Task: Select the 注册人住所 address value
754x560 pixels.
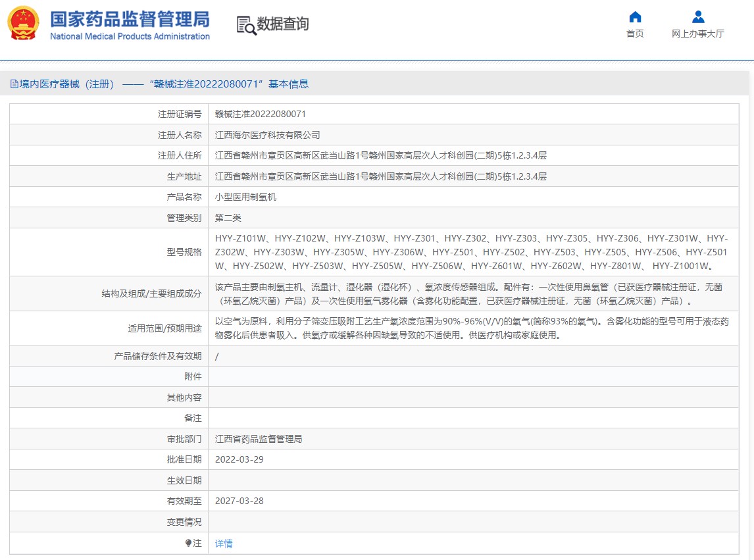Action: click(381, 155)
